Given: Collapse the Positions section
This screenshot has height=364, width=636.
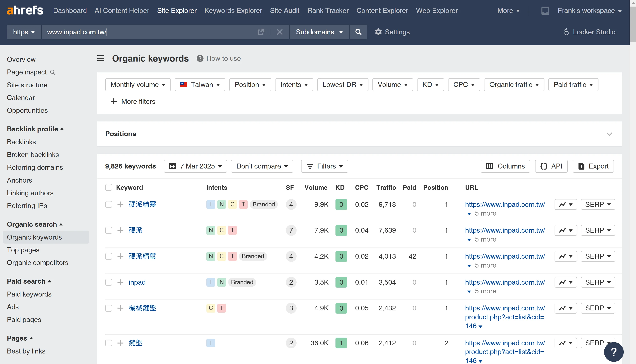Looking at the screenshot, I should click(609, 134).
